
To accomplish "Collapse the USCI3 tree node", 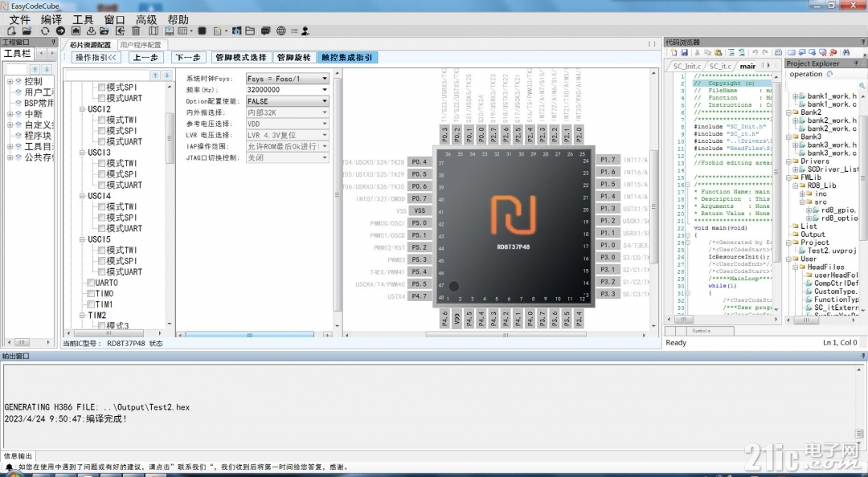I will click(83, 153).
